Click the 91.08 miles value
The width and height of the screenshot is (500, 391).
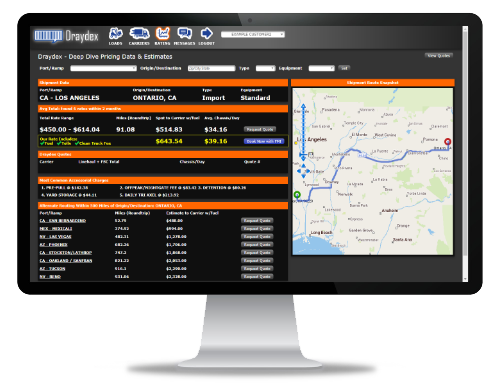125,130
